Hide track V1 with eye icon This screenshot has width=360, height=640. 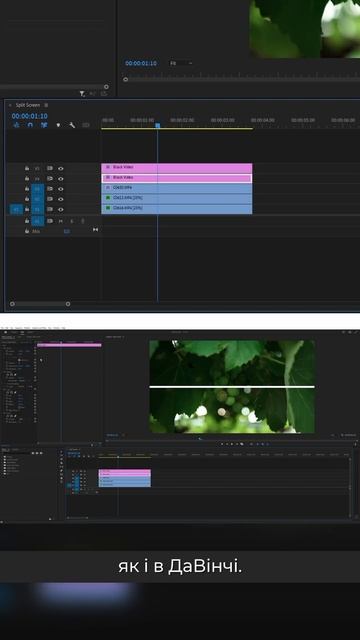point(61,209)
